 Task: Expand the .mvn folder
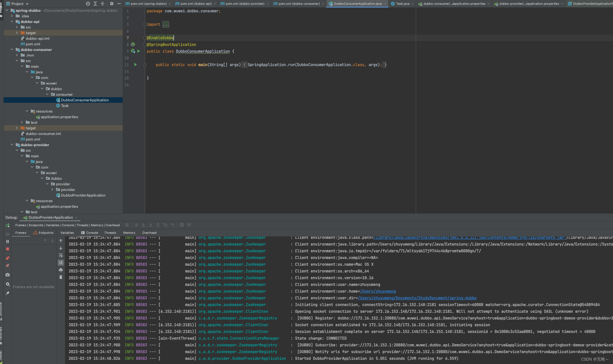[17, 55]
